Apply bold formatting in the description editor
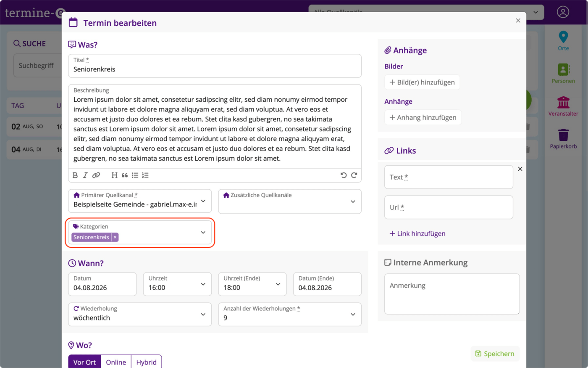 pyautogui.click(x=75, y=175)
